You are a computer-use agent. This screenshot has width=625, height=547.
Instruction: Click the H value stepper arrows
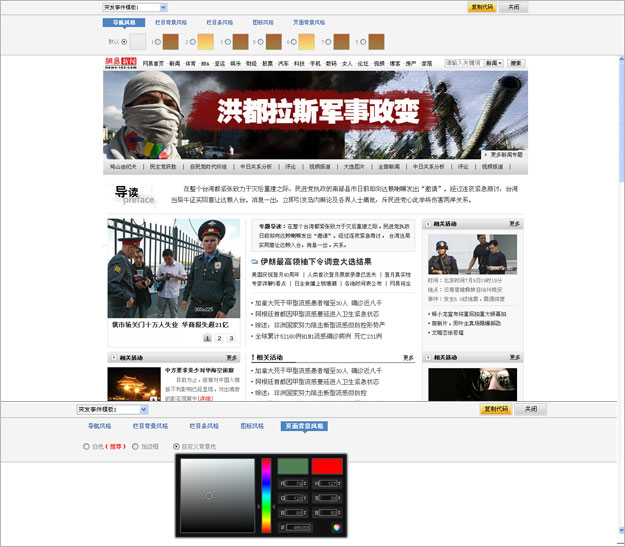pos(339,484)
